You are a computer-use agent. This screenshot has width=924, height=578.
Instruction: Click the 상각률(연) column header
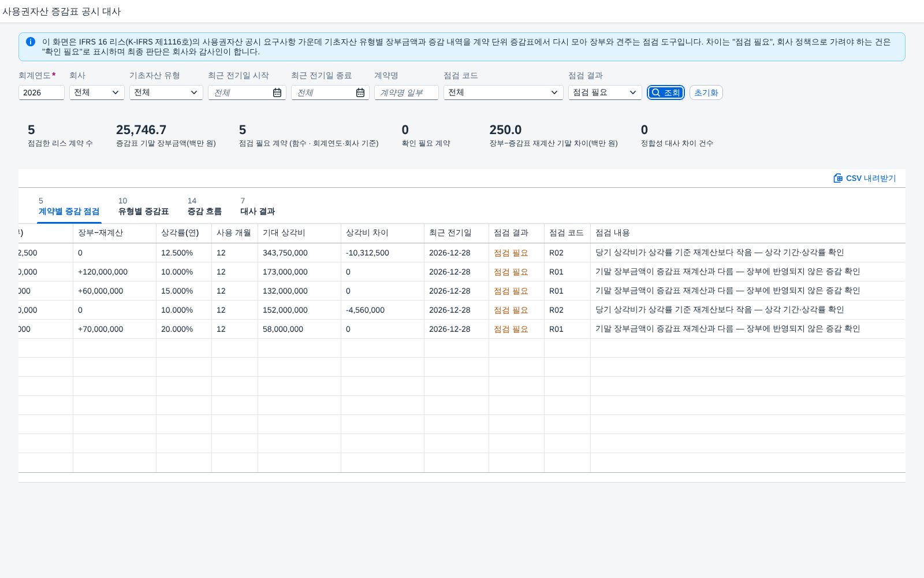click(x=184, y=233)
